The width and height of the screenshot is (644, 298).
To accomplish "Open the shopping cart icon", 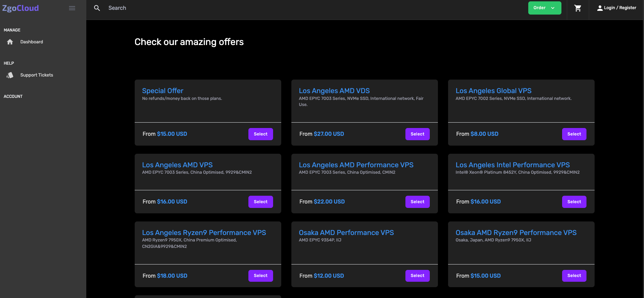I will coord(578,8).
